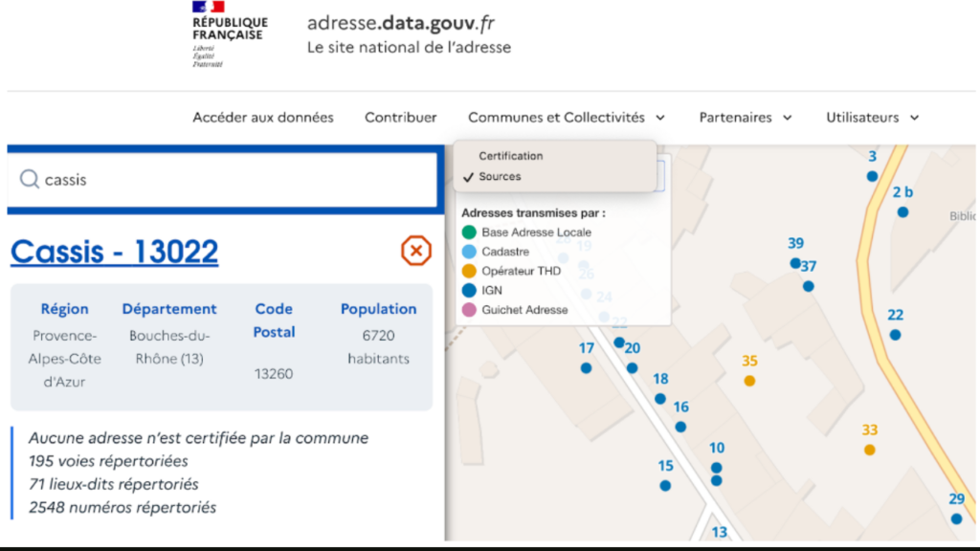
Task: Expand Communes et Collectivités menu
Action: (567, 118)
